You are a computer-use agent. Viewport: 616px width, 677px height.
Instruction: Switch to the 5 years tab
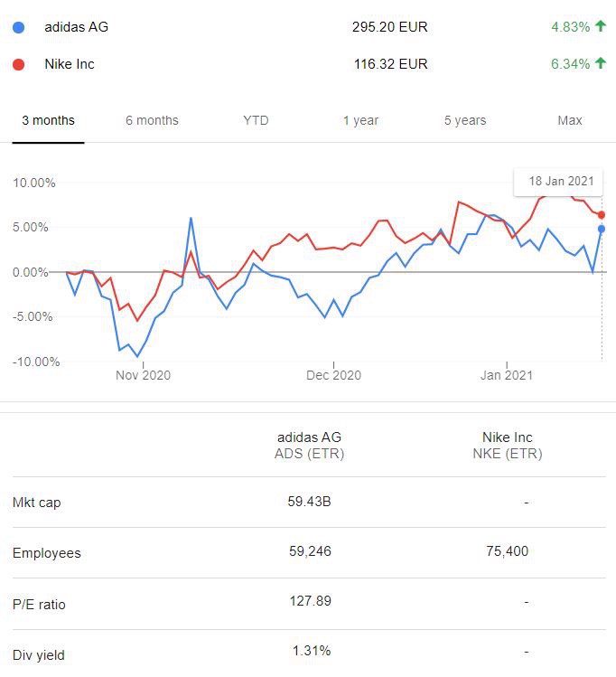464,120
